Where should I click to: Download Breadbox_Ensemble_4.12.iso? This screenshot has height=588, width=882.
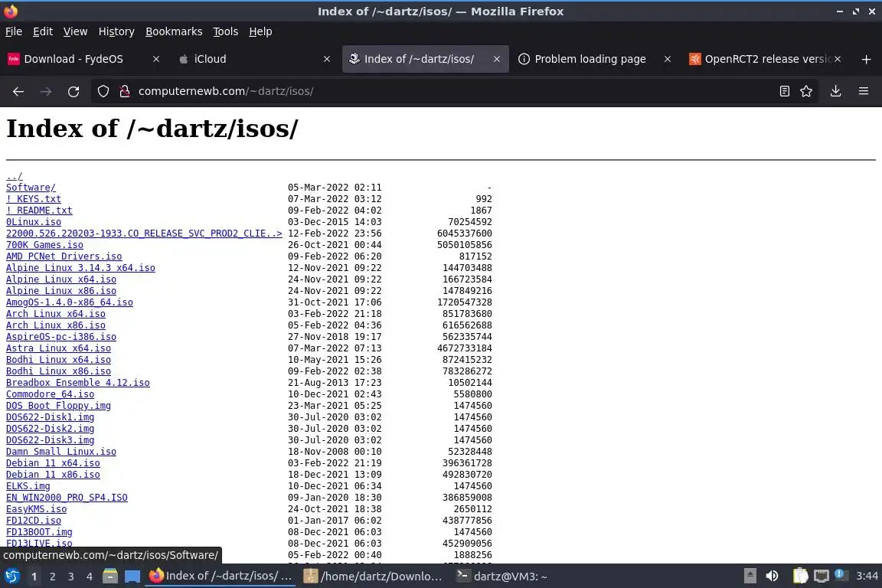tap(77, 383)
